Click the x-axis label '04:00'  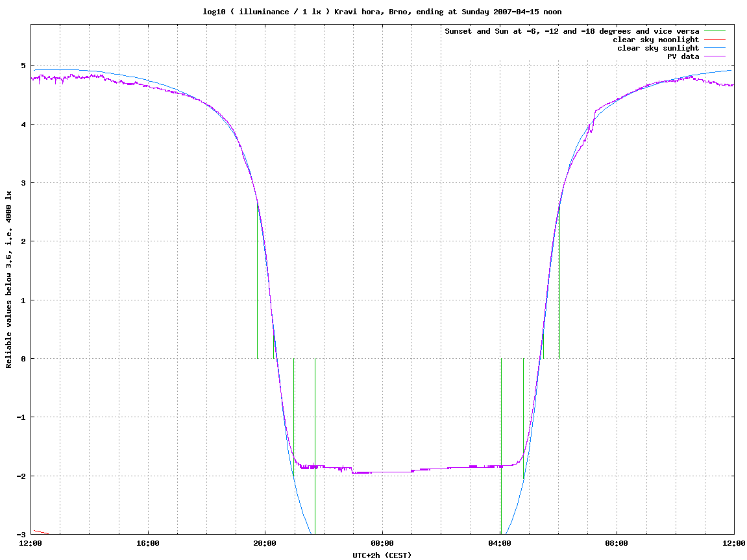coord(499,543)
